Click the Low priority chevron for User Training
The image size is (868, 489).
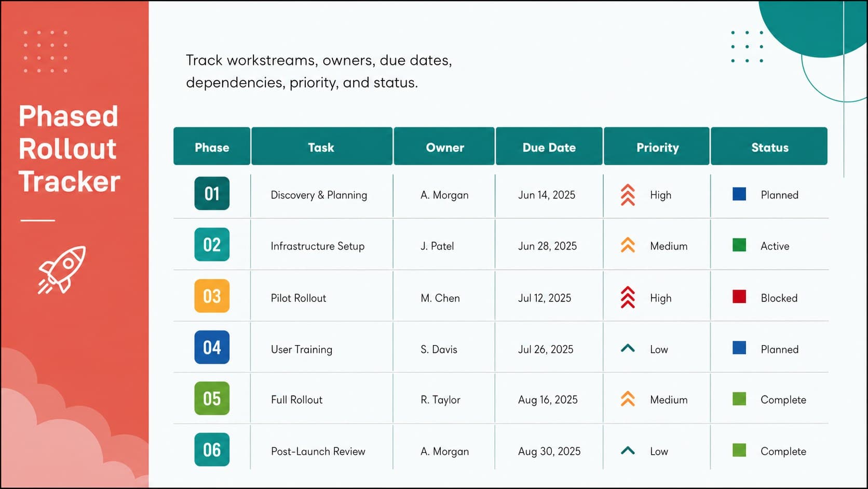click(x=628, y=348)
